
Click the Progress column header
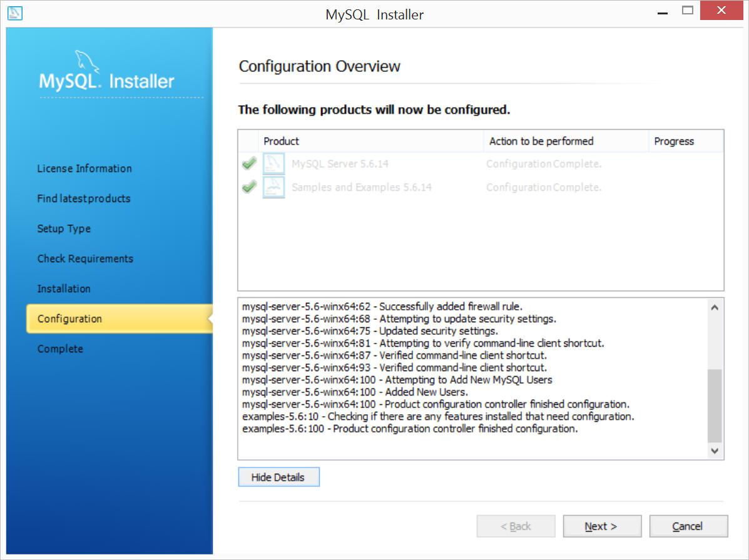pyautogui.click(x=686, y=141)
